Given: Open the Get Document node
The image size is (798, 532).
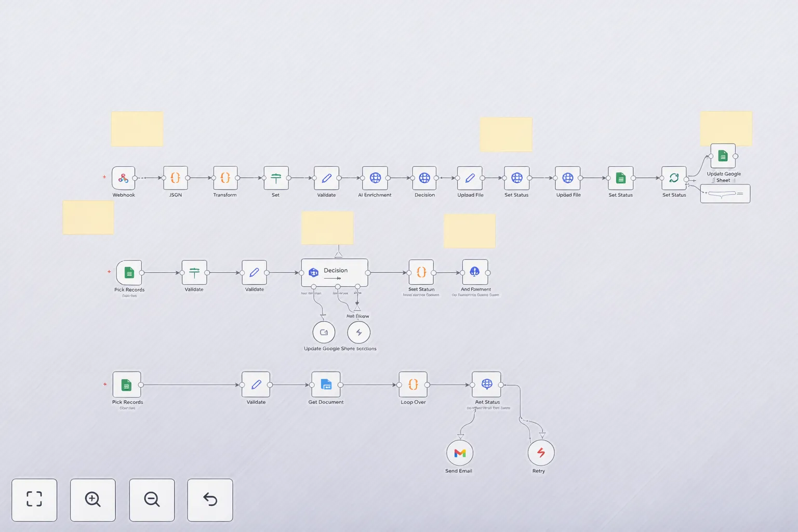Looking at the screenshot, I should coord(326,384).
